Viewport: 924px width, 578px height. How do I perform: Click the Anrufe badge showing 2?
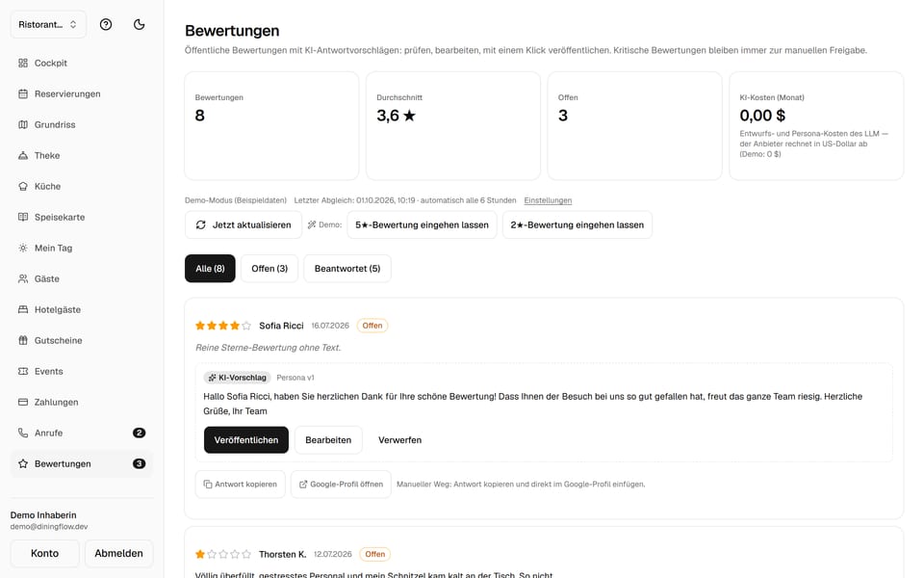click(139, 433)
